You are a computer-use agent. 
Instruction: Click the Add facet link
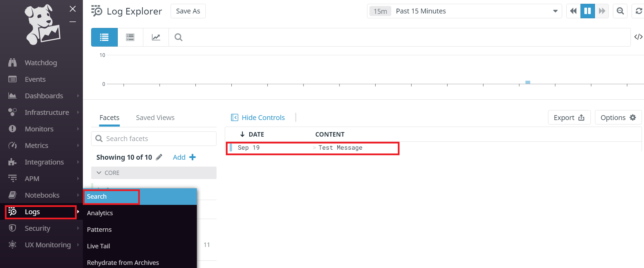[184, 157]
